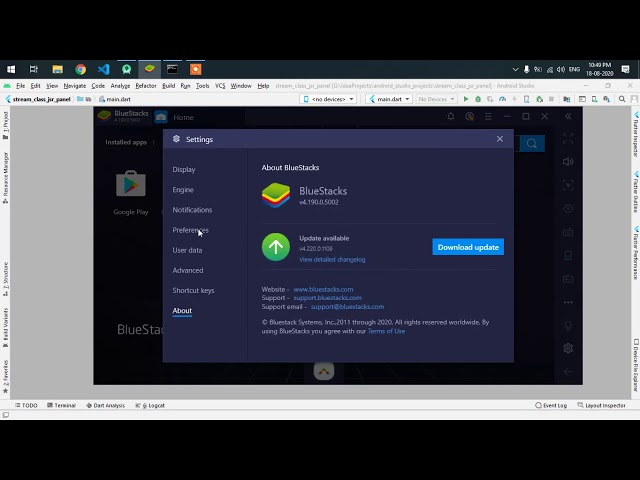
Task: Select the Preferences settings tab
Action: (x=190, y=230)
